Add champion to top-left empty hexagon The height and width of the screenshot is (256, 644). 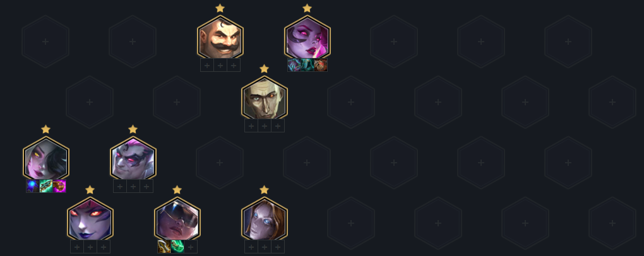point(45,42)
